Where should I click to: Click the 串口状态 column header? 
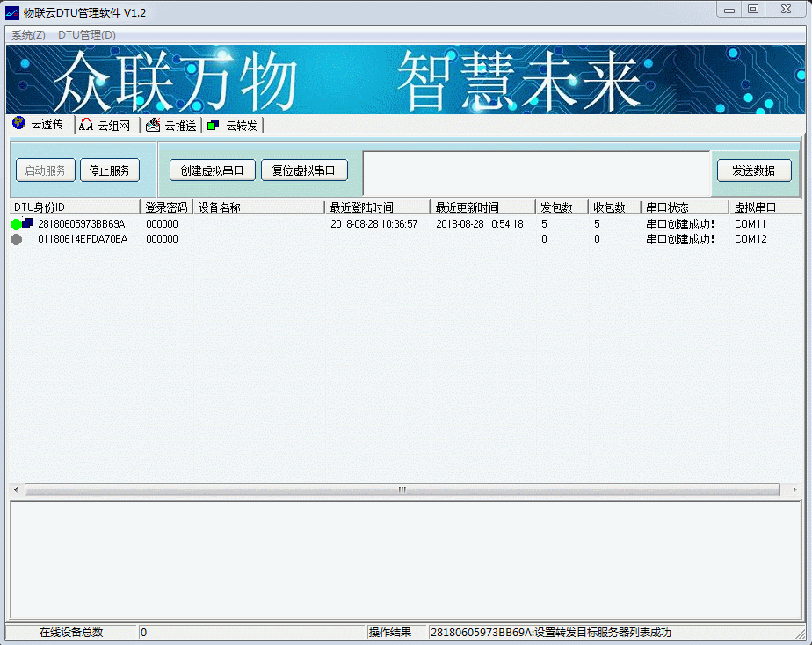click(x=685, y=207)
